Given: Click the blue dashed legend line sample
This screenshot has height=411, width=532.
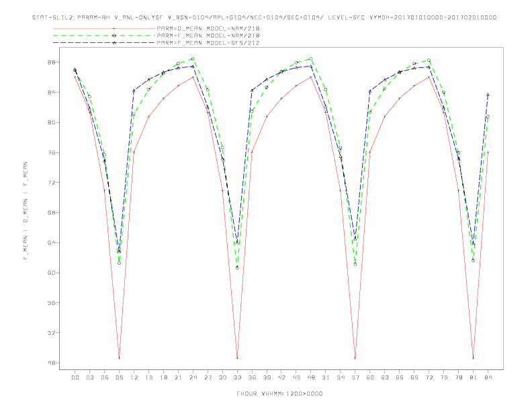Looking at the screenshot, I should [x=104, y=43].
